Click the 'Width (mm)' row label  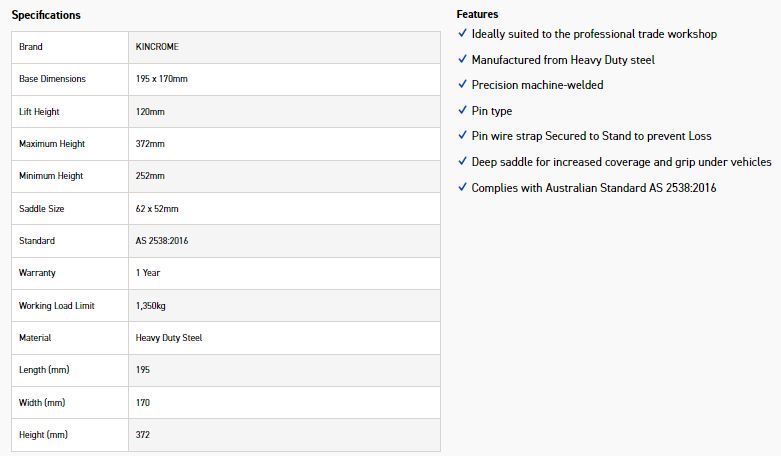42,403
